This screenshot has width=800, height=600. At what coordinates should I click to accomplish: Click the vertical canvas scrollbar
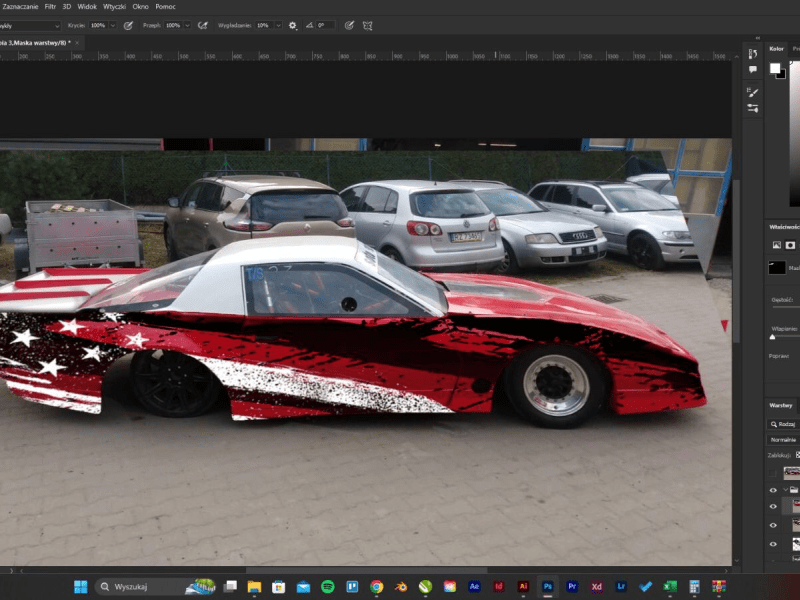[x=736, y=261]
